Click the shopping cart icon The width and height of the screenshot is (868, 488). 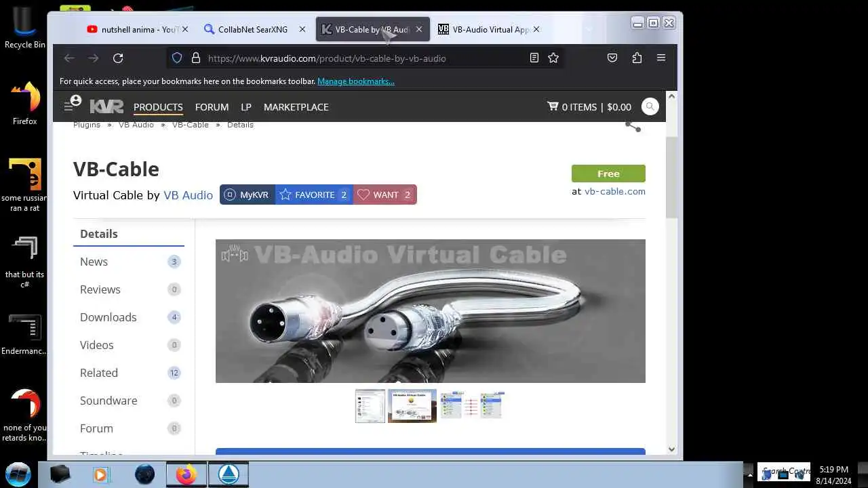point(553,106)
